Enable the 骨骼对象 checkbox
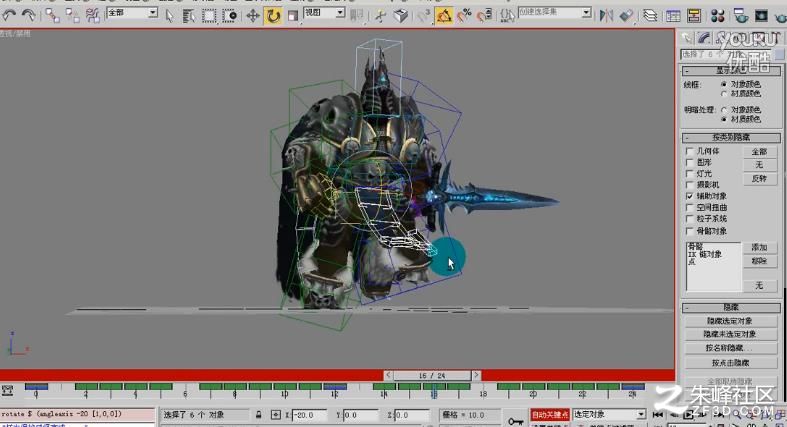This screenshot has width=787, height=427. 689,231
